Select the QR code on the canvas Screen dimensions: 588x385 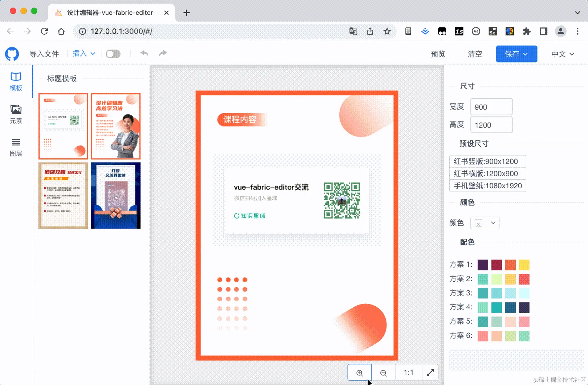[342, 200]
